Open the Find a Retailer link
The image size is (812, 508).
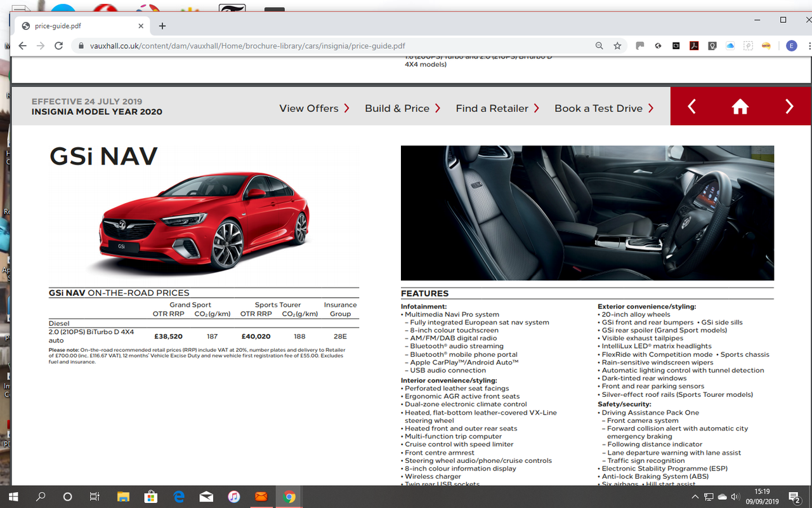(x=497, y=109)
